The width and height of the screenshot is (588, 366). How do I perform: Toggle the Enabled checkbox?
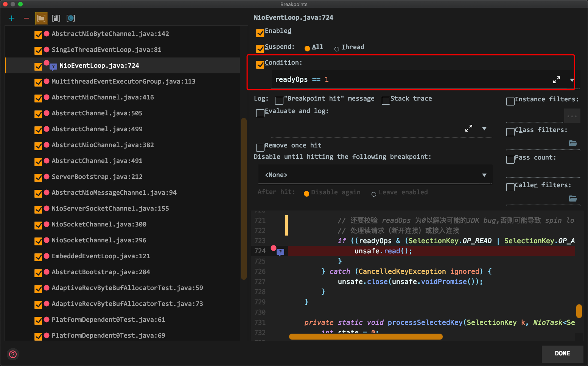click(260, 33)
